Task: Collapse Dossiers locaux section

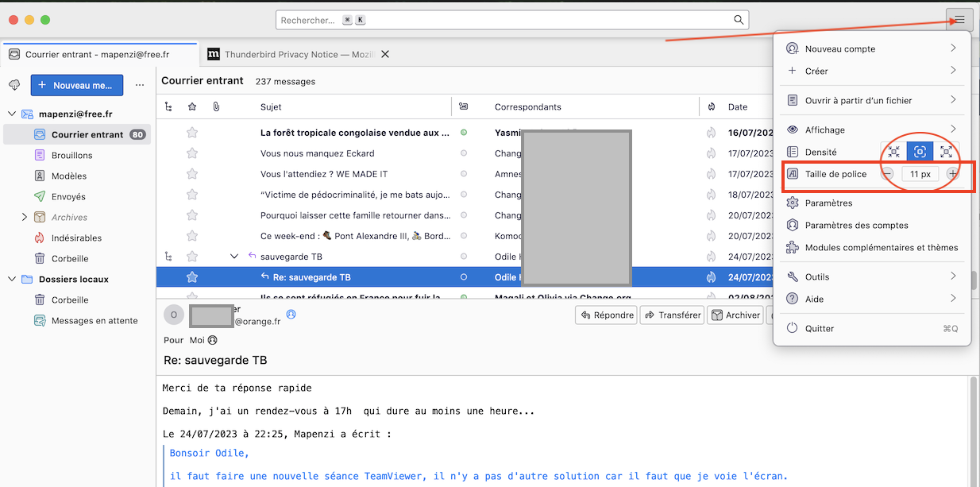Action: tap(11, 280)
